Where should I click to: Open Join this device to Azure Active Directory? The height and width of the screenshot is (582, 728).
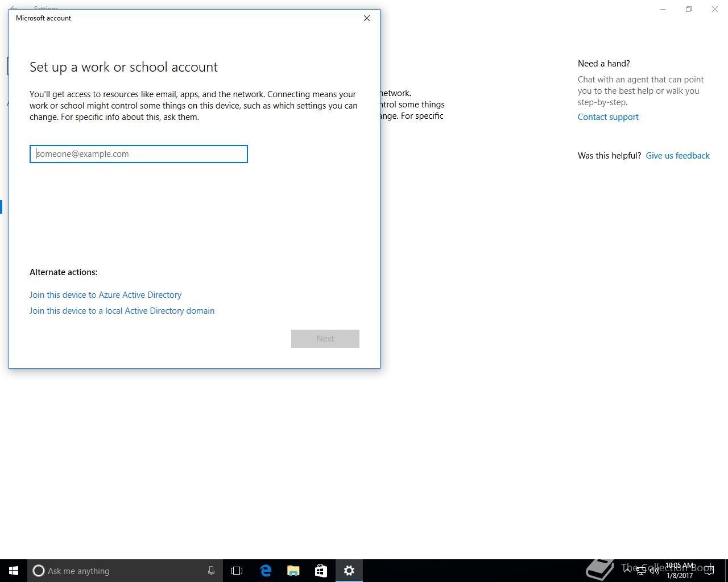(105, 295)
